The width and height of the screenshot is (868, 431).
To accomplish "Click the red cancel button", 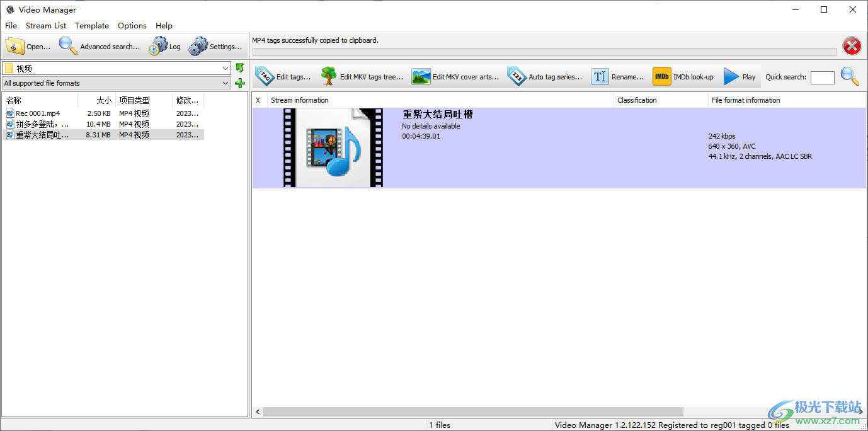I will 852,46.
